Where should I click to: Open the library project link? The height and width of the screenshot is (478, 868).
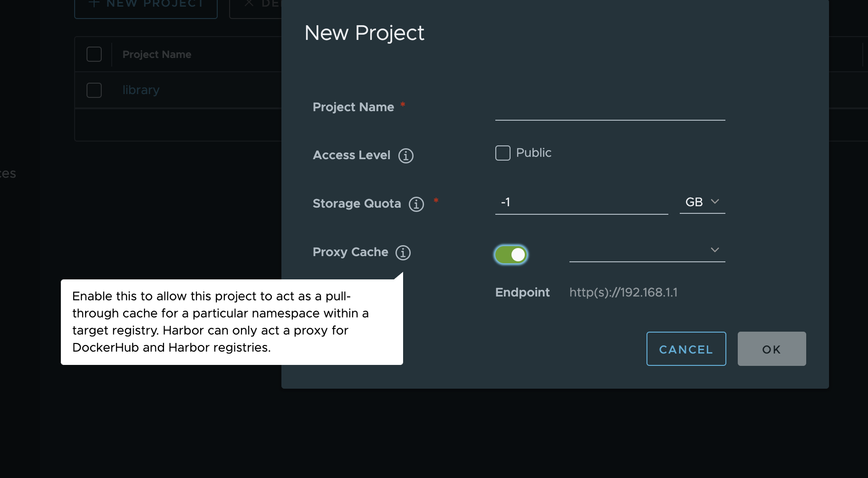tap(141, 90)
